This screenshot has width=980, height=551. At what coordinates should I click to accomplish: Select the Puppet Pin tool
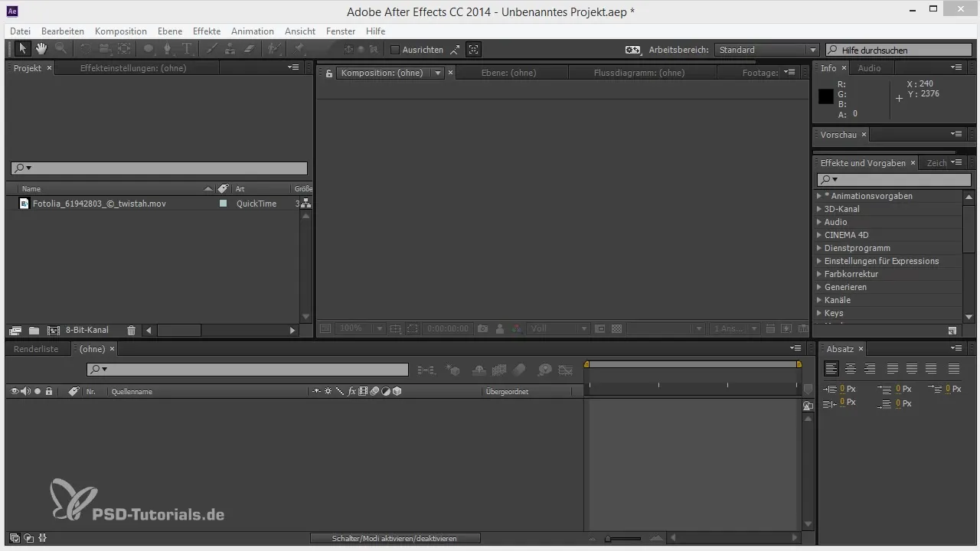tap(299, 49)
